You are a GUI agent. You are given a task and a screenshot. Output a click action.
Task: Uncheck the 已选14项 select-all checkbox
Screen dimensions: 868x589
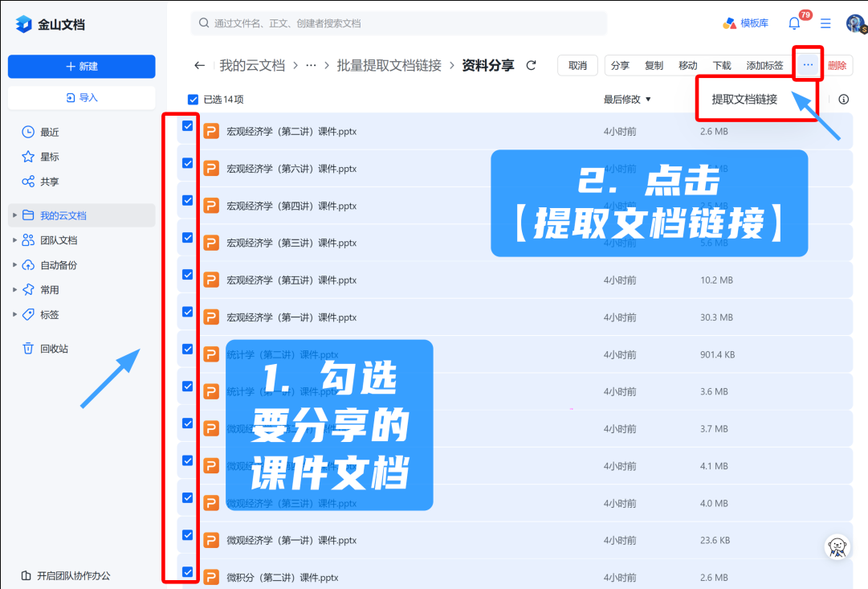193,100
